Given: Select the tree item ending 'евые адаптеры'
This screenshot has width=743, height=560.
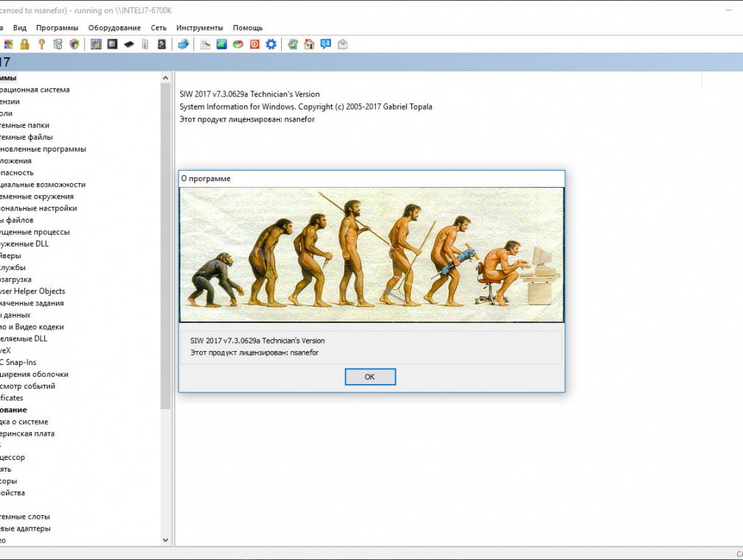Looking at the screenshot, I should (x=25, y=528).
